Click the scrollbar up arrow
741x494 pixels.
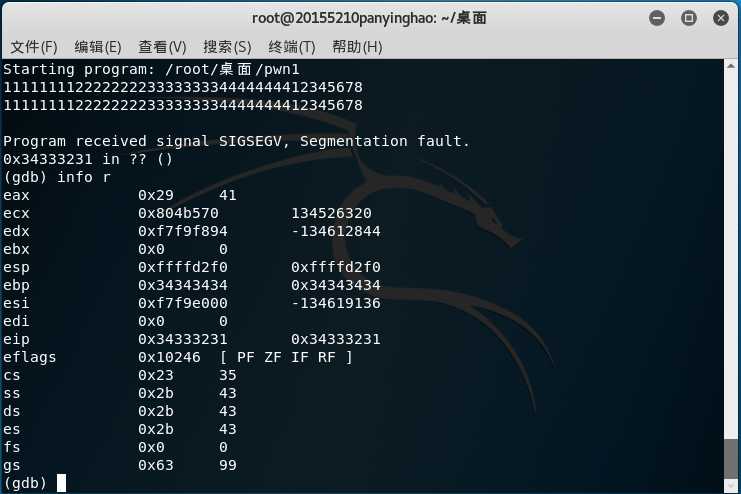[731, 66]
